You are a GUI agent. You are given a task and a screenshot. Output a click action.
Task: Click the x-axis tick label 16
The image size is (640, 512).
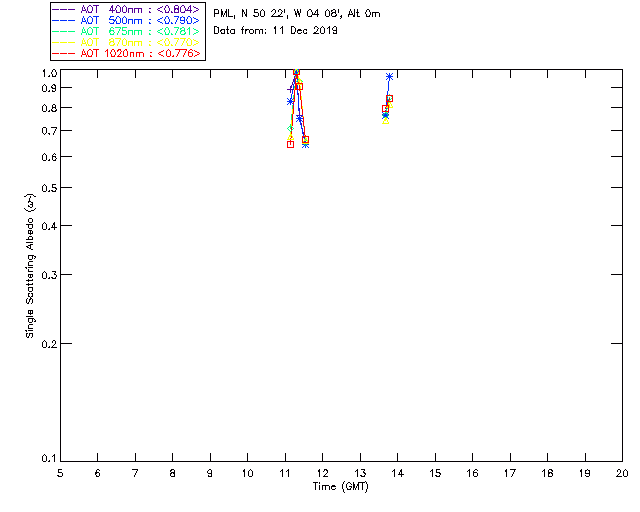473,473
